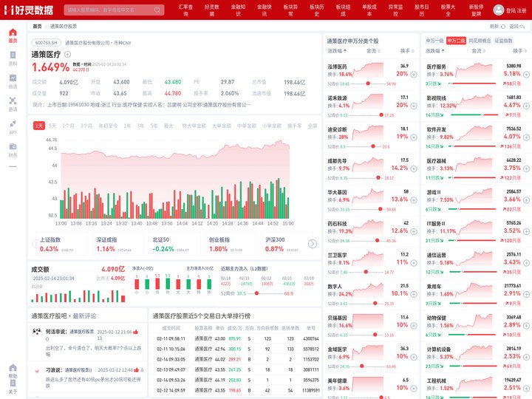Open 异常监控 in top navigation
The image size is (532, 399).
395,10
